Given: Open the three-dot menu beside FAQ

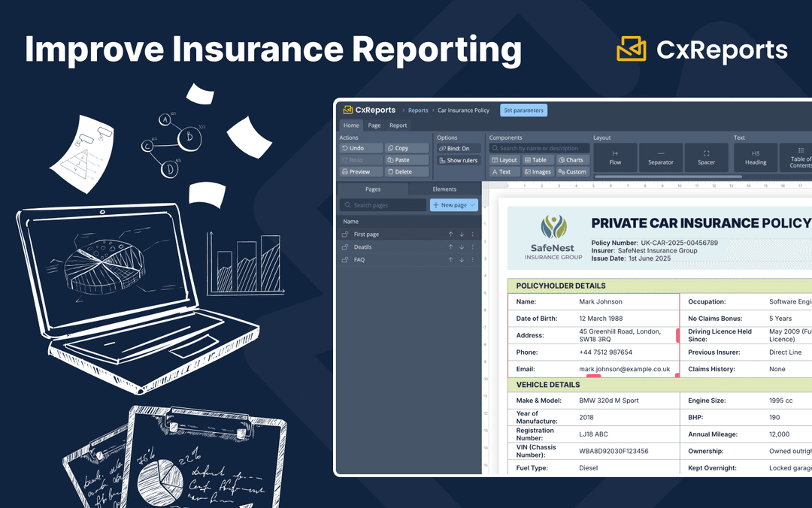Looking at the screenshot, I should [x=473, y=259].
